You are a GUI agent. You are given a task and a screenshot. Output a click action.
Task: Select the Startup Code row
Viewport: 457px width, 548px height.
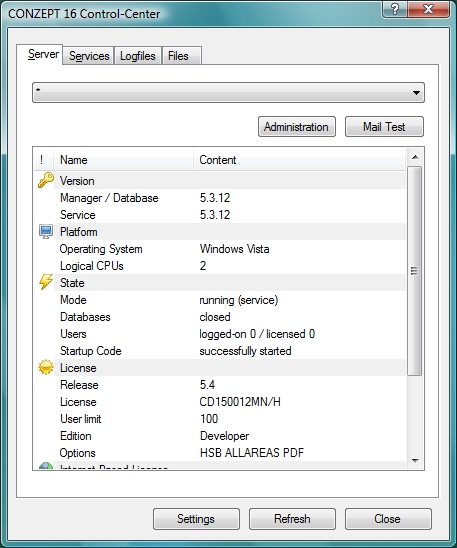tap(220, 351)
